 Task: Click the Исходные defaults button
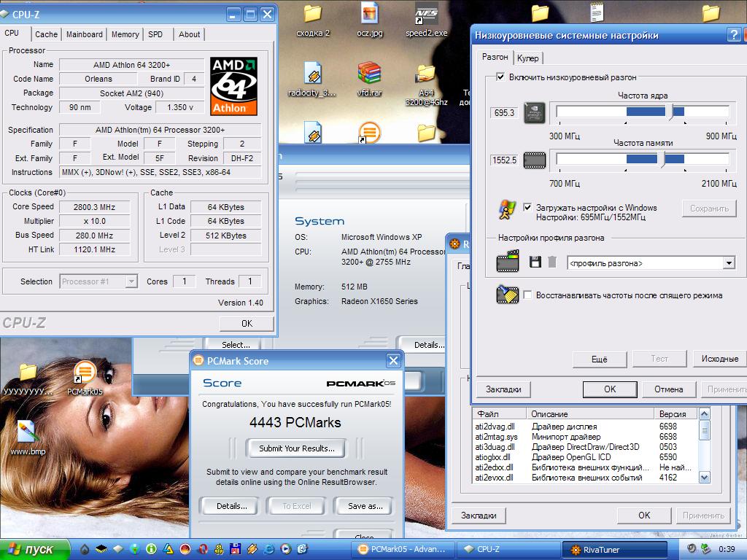719,359
